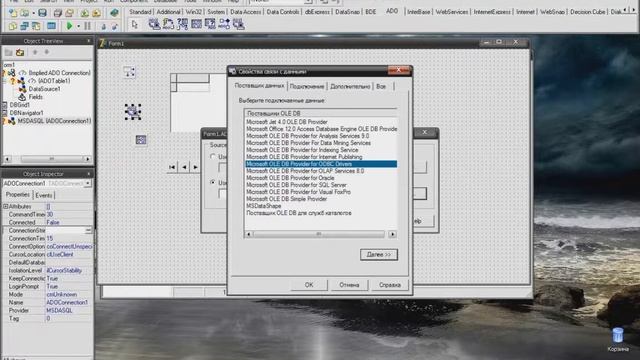
Task: Pick the ADOStoredProc component from the palette
Action: 224,24
